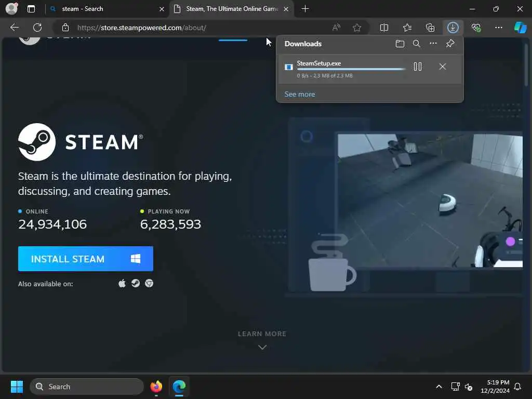
Task: Click See more in Downloads
Action: pyautogui.click(x=300, y=95)
